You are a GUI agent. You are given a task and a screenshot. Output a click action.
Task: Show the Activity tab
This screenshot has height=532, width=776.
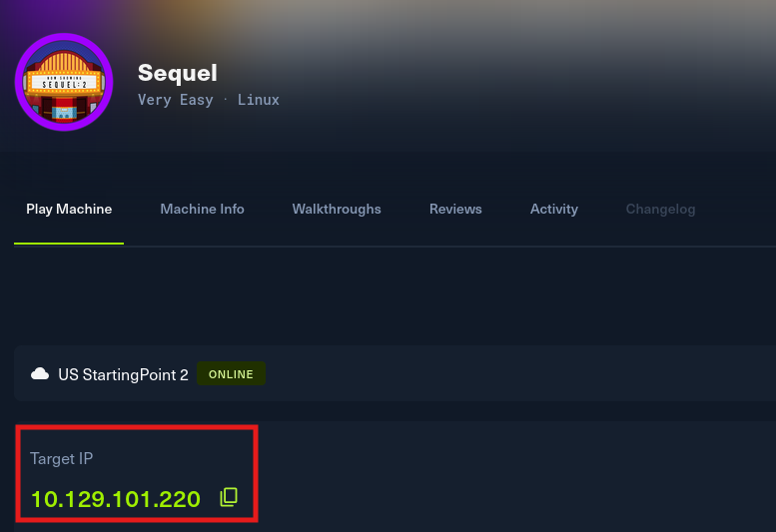click(x=554, y=210)
